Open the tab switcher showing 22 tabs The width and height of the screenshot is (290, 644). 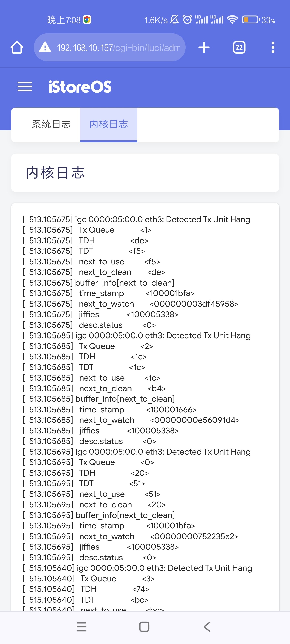[x=239, y=47]
